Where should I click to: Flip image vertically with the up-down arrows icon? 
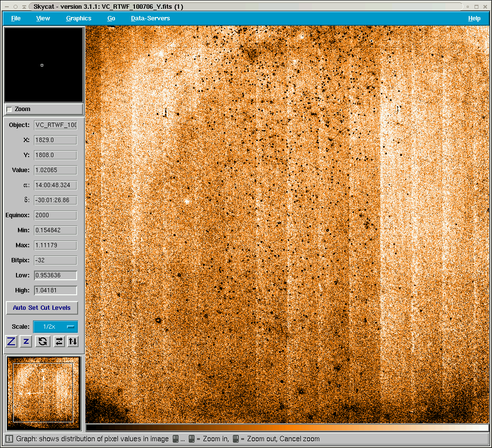[72, 341]
